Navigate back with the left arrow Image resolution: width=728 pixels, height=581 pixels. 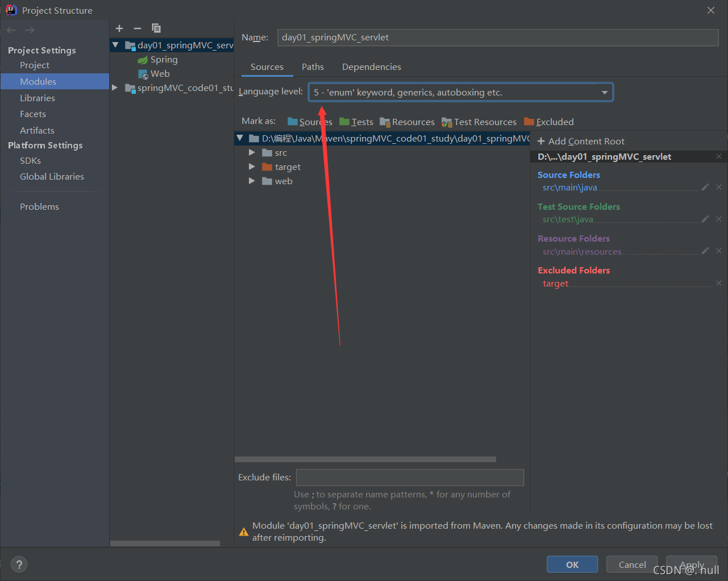click(x=10, y=30)
